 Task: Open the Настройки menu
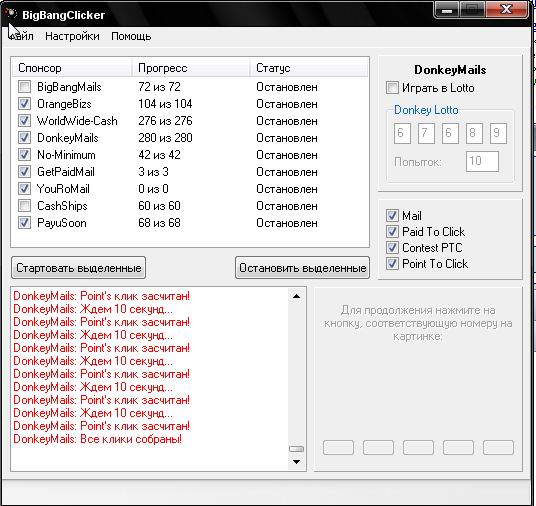(x=72, y=36)
